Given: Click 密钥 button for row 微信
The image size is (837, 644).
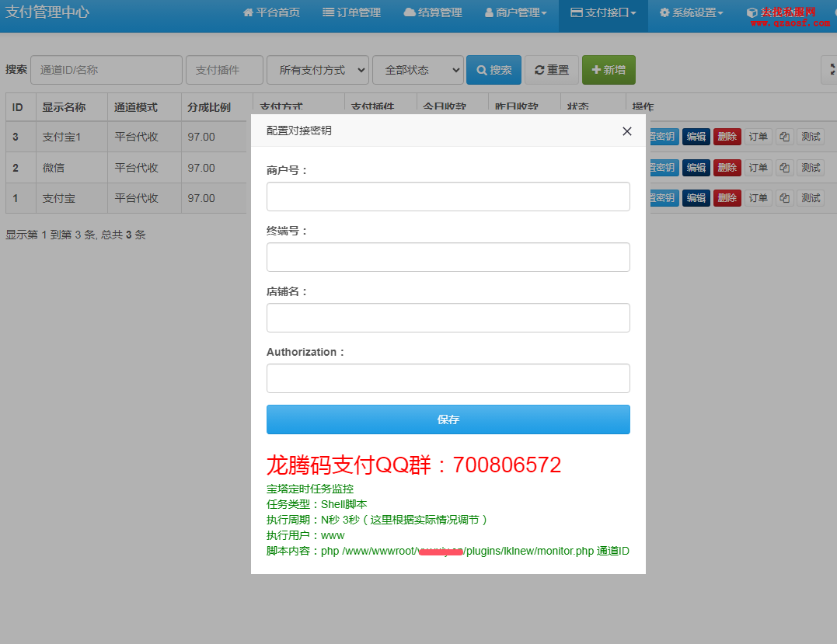Looking at the screenshot, I should (x=662, y=168).
